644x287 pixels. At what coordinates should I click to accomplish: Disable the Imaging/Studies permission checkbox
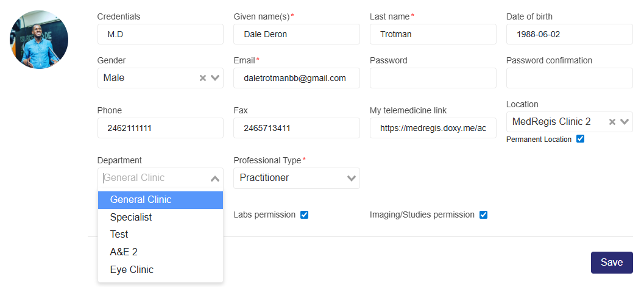[x=483, y=214]
